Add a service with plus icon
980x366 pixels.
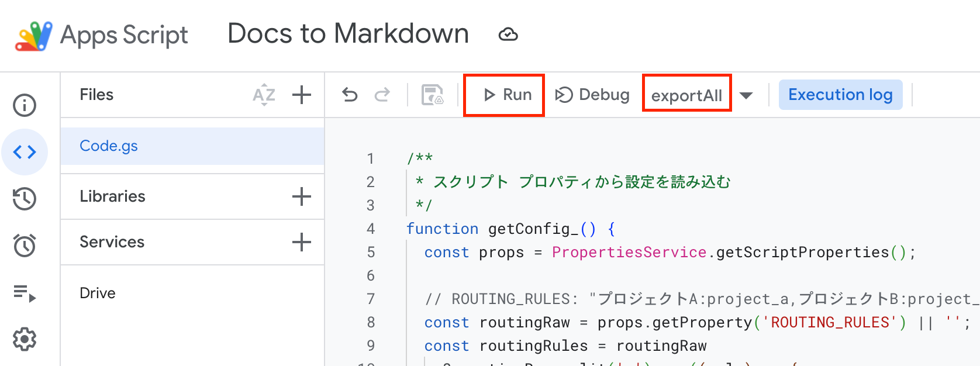click(x=302, y=242)
